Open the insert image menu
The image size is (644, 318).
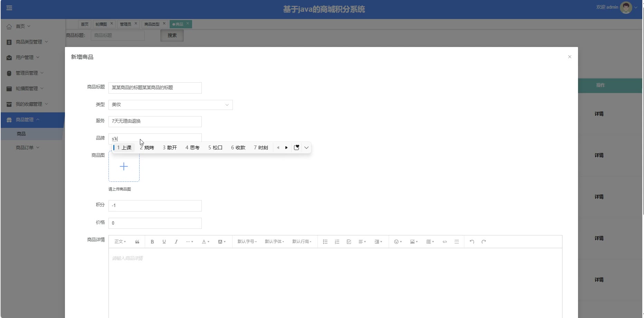point(414,242)
